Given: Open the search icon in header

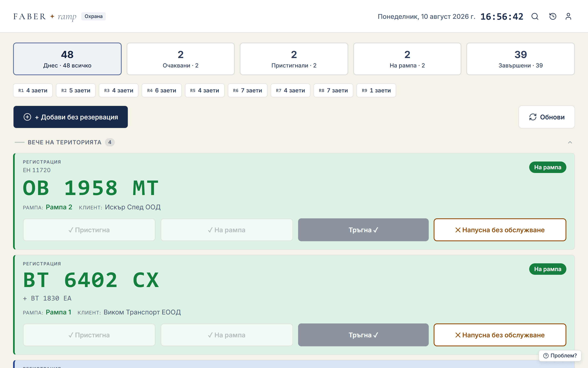Looking at the screenshot, I should tap(535, 16).
